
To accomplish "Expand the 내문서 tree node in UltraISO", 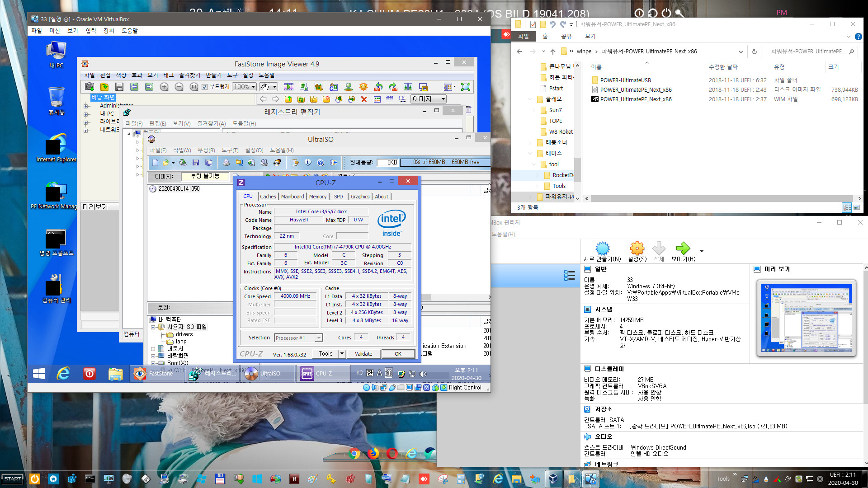I will click(153, 349).
